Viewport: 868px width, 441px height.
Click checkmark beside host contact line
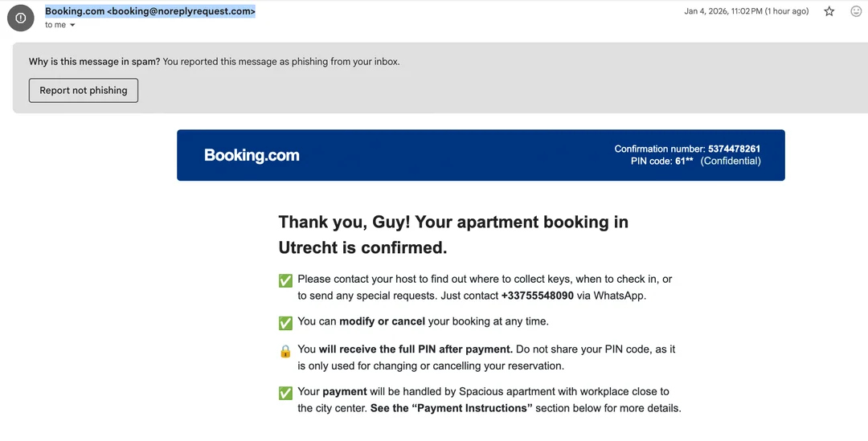pos(285,280)
